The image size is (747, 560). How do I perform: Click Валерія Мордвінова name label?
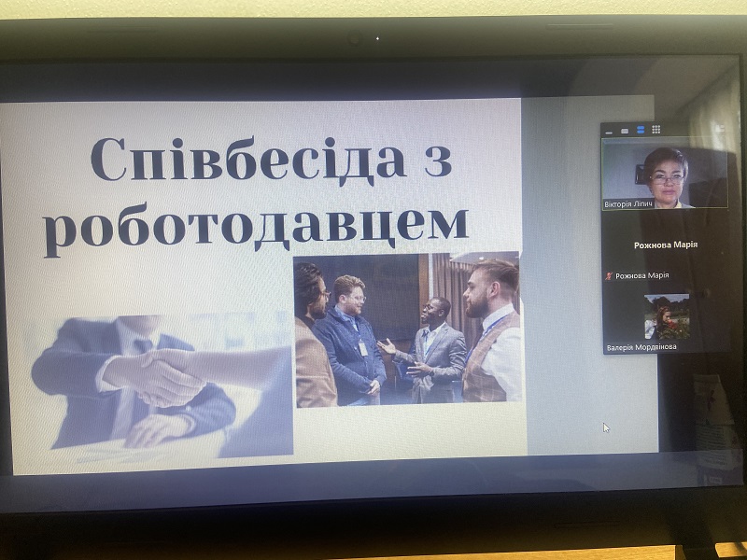click(641, 347)
